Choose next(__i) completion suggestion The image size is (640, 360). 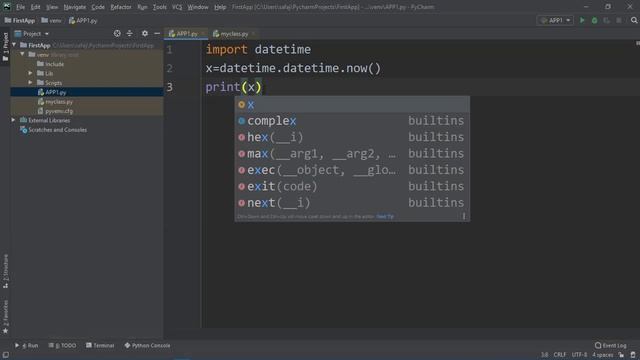(x=352, y=202)
